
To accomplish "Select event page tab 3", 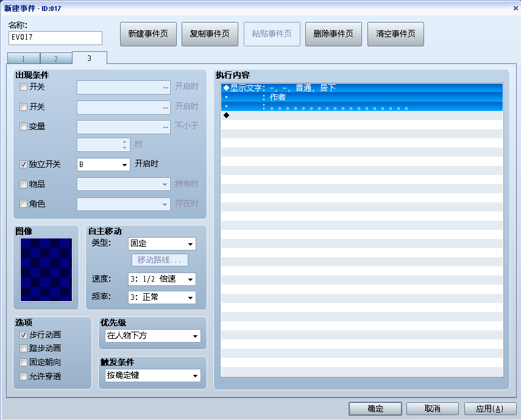I will (x=90, y=58).
